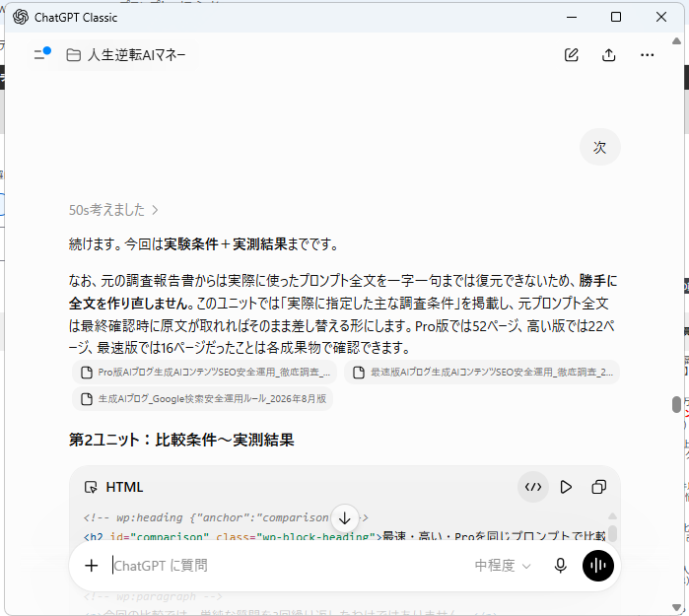Image resolution: width=689 pixels, height=616 pixels.
Task: Start voice mode with waveform button
Action: click(598, 566)
